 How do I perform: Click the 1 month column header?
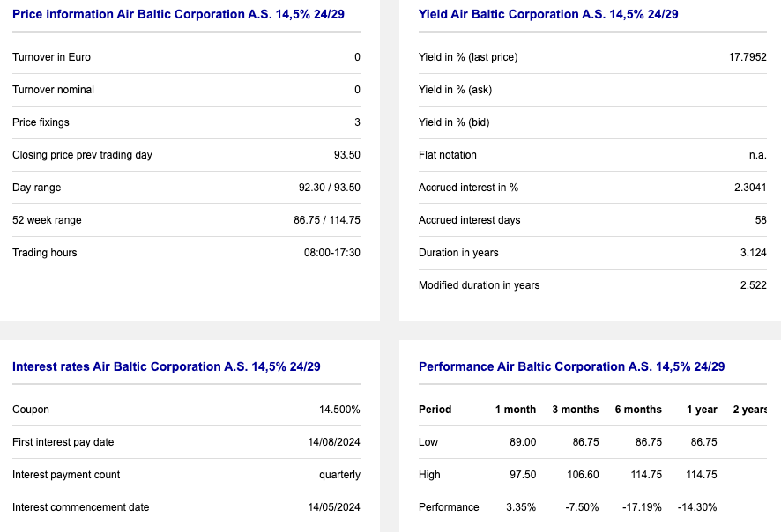516,410
